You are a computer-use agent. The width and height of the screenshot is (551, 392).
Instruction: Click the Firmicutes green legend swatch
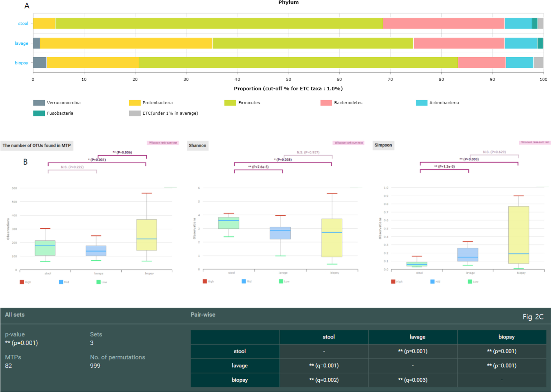tap(230, 103)
